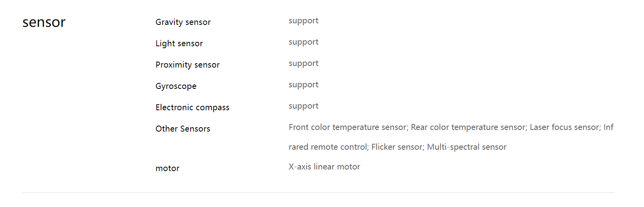Screen dimensions: 644x207
Task: Select the 'Gravity sensor' label
Action: [x=183, y=22]
